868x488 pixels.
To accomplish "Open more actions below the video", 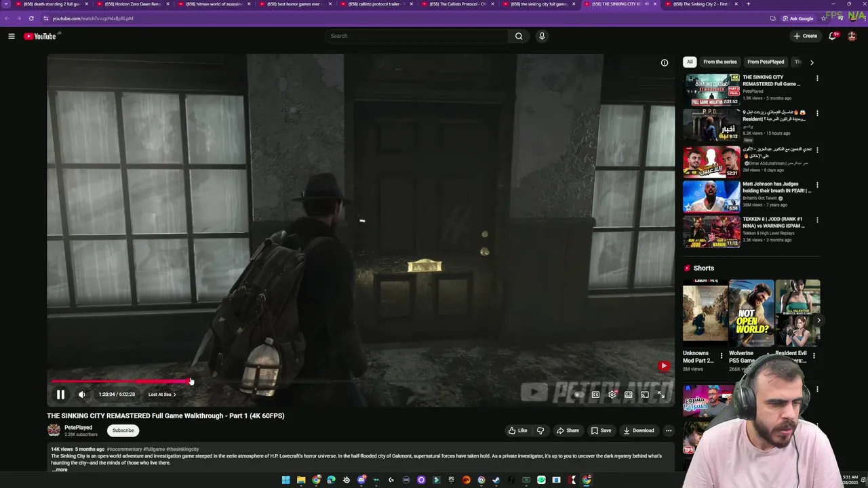I will point(669,430).
